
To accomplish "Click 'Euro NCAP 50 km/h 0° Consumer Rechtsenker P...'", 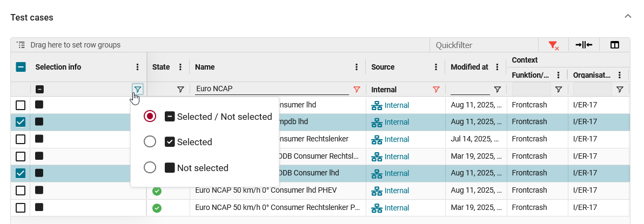I will (278, 208).
